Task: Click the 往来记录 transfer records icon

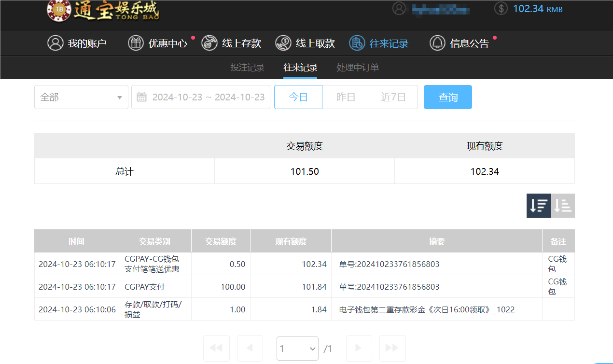Action: point(357,43)
